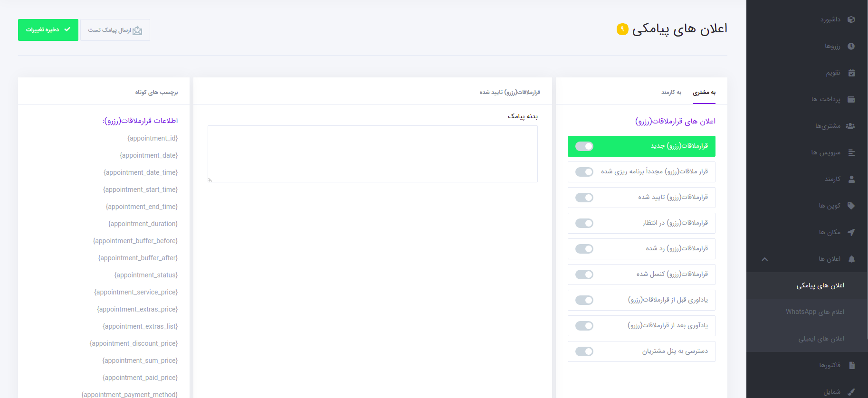This screenshot has height=398, width=868.
Task: Click the {appointment_date} shortcode
Action: (149, 155)
